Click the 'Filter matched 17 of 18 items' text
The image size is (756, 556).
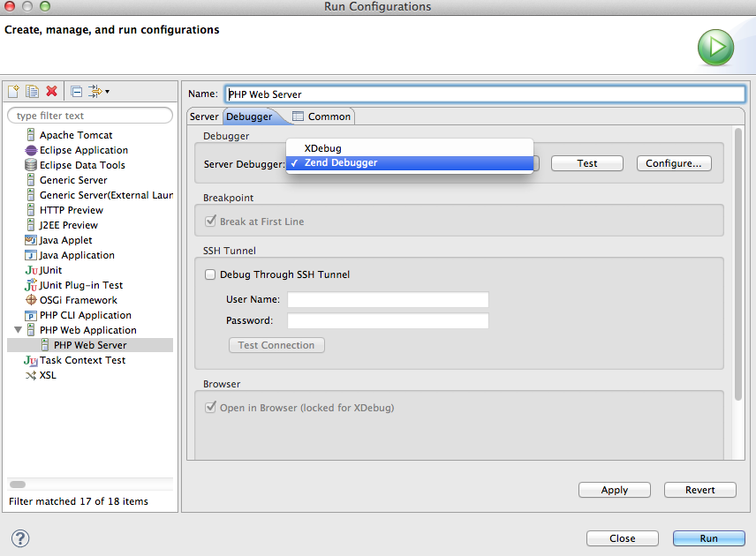[79, 501]
